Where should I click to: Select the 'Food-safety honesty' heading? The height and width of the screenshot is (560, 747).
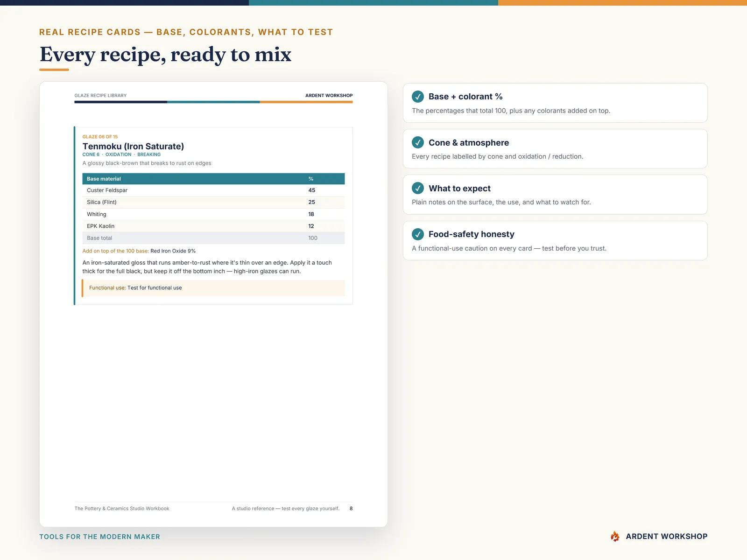[472, 234]
